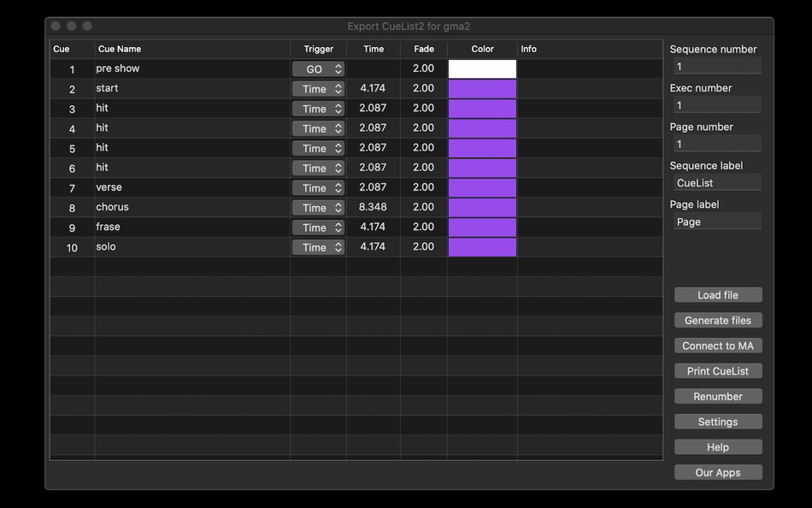Click the Load file button
Viewport: 812px width, 508px height.
(718, 295)
